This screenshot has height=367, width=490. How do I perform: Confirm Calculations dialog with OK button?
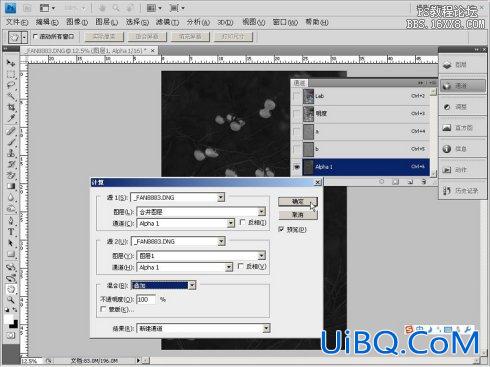[x=298, y=201]
